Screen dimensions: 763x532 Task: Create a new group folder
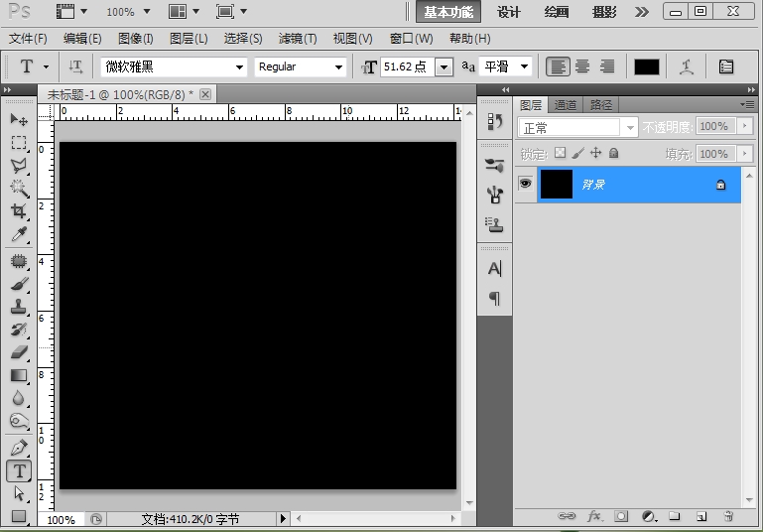(674, 516)
